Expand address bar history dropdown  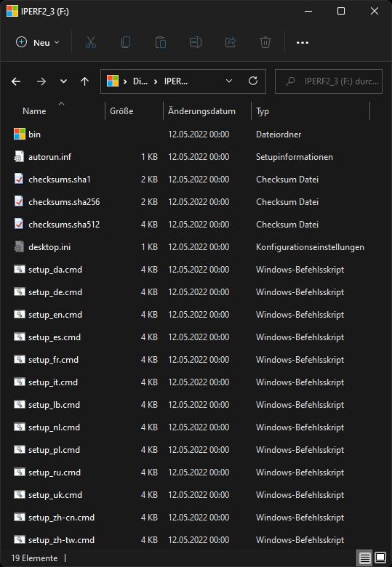coord(229,81)
